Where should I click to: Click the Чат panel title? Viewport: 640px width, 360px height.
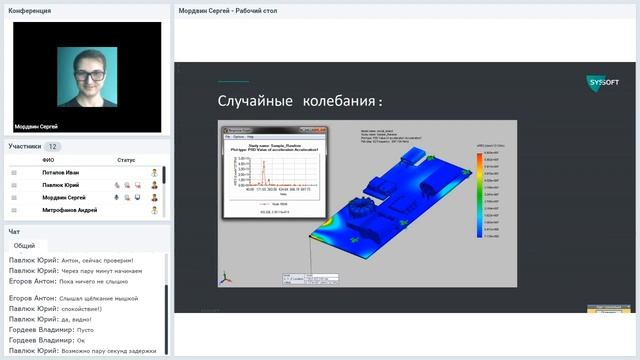[x=14, y=232]
